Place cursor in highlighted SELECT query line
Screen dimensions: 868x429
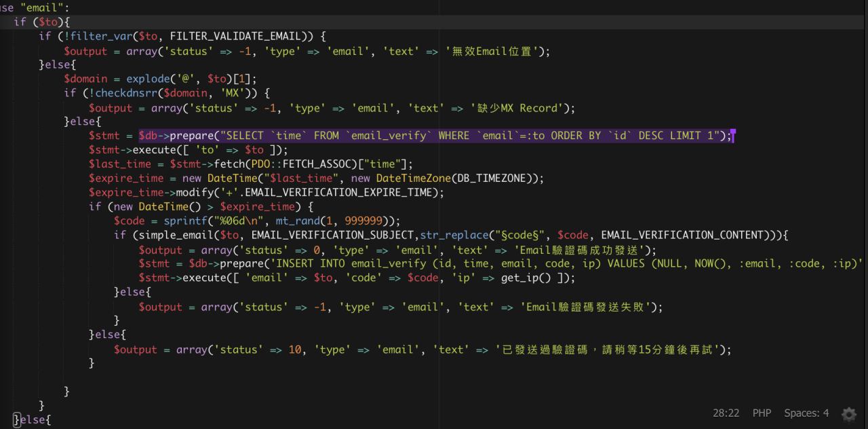click(x=434, y=136)
